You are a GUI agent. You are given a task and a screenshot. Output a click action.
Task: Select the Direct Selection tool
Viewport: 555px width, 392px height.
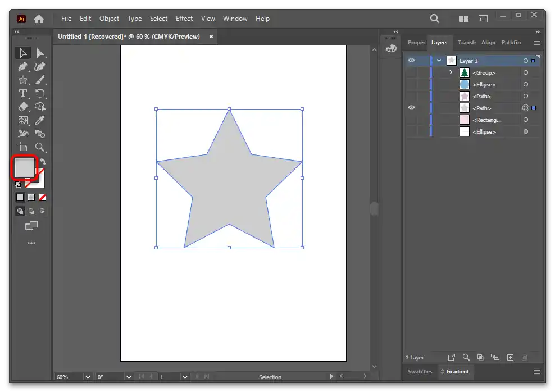point(40,53)
